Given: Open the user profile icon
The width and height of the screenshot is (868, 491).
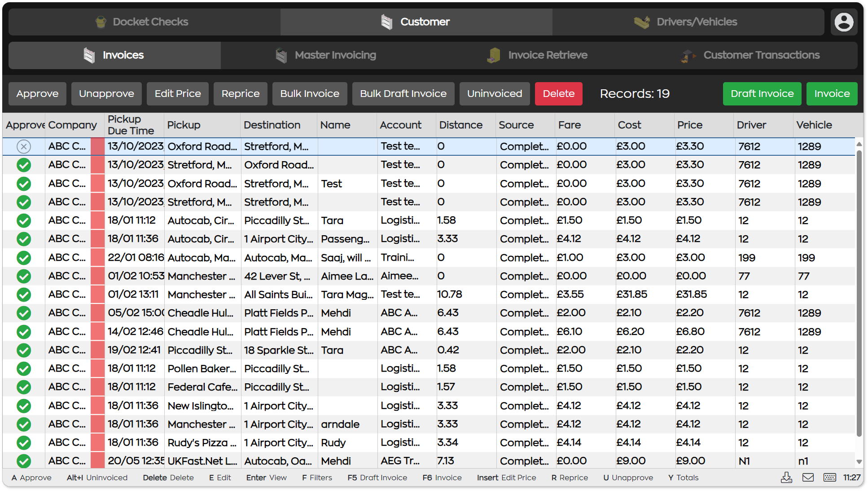Looking at the screenshot, I should coord(844,22).
